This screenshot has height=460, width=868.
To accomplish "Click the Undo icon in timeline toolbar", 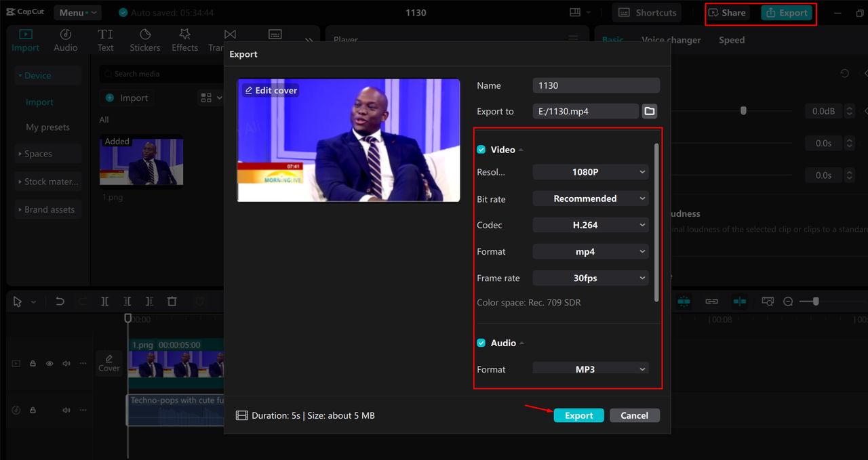I will [60, 301].
